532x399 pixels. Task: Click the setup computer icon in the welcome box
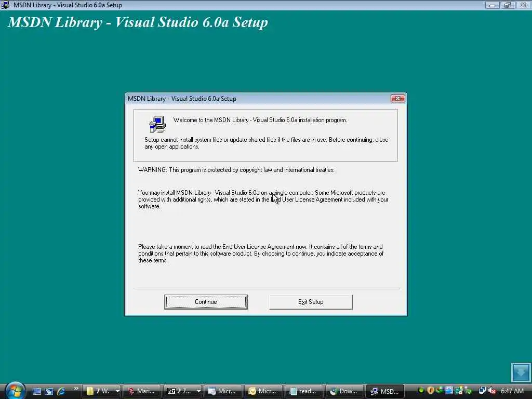pos(157,124)
